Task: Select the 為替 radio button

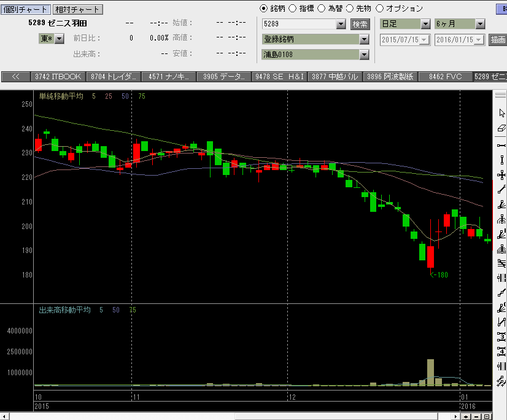Action: coord(321,9)
